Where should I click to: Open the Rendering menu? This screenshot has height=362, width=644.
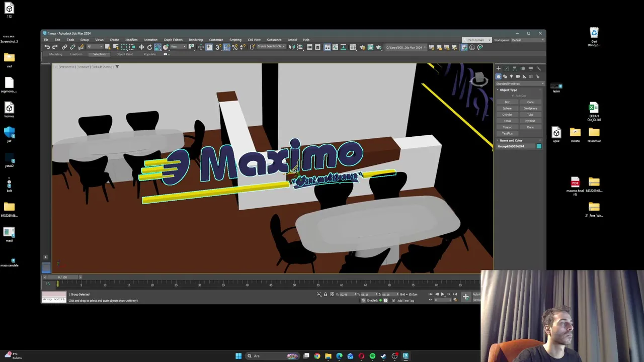(x=196, y=40)
